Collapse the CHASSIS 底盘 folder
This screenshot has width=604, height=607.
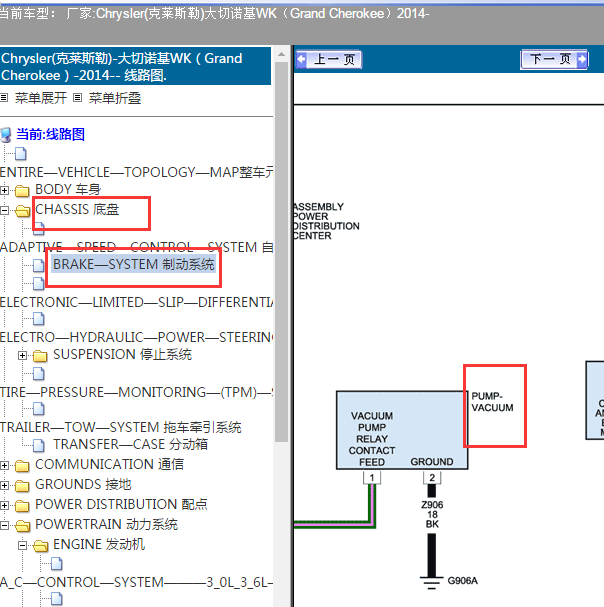point(4,210)
